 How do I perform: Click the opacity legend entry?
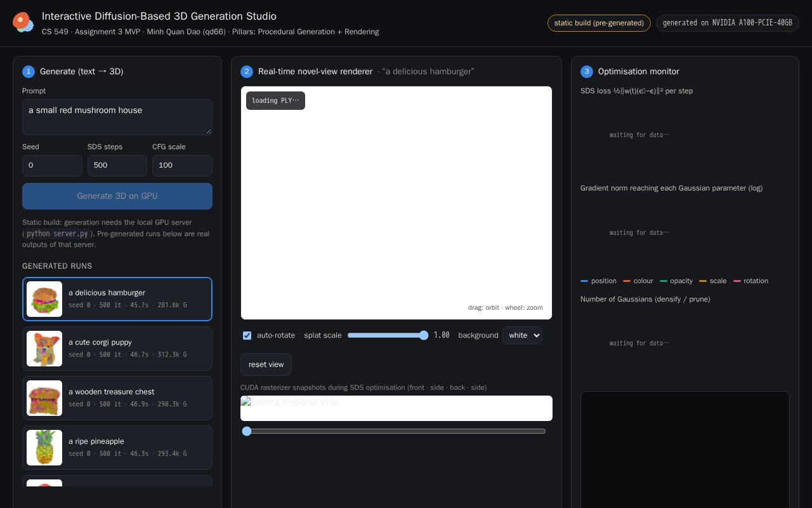click(x=676, y=281)
